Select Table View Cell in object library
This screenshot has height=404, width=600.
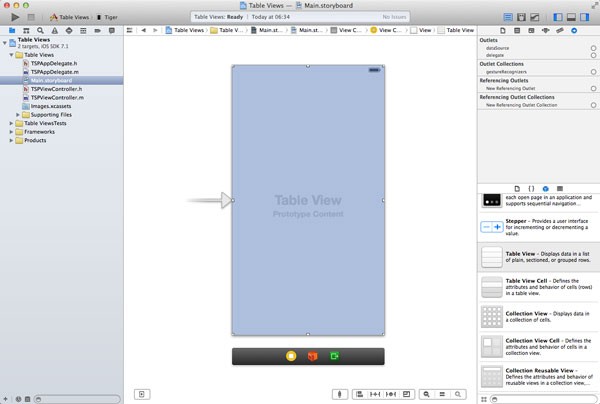click(x=539, y=287)
